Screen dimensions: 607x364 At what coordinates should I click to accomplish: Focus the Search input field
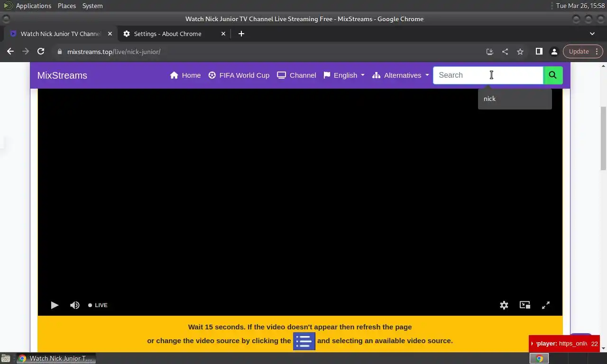[x=488, y=75]
